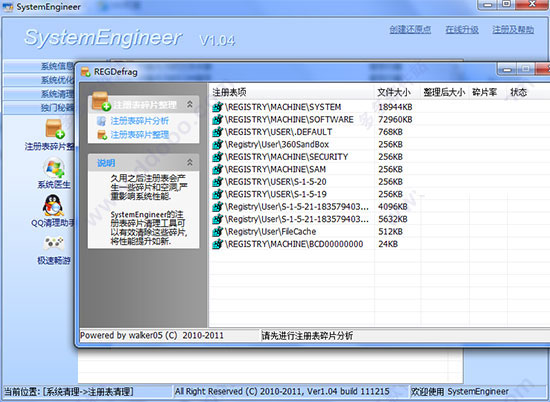Click the 18944KB file size cell

coord(395,107)
